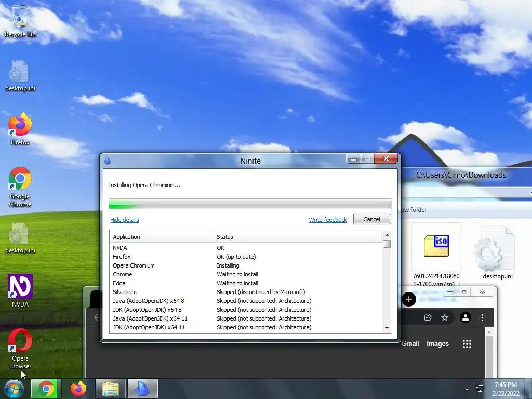Select the NVDA row in details list
The width and height of the screenshot is (532, 399).
tap(246, 248)
